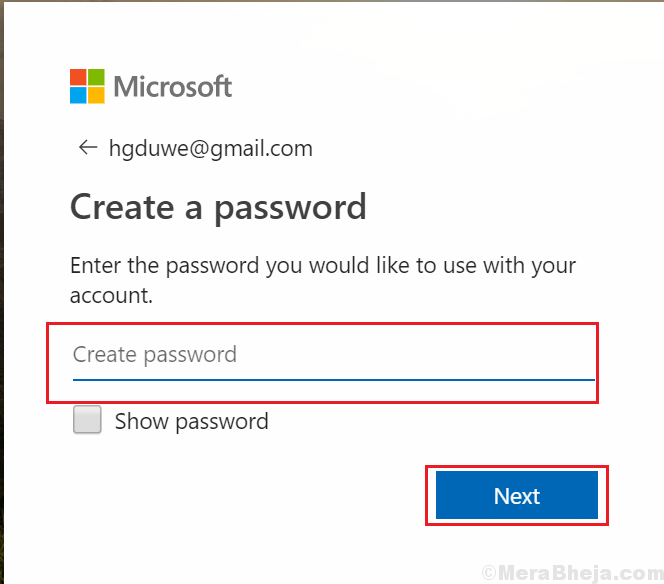Click the Microsoft wordmark text
664x584 pixels.
point(173,86)
